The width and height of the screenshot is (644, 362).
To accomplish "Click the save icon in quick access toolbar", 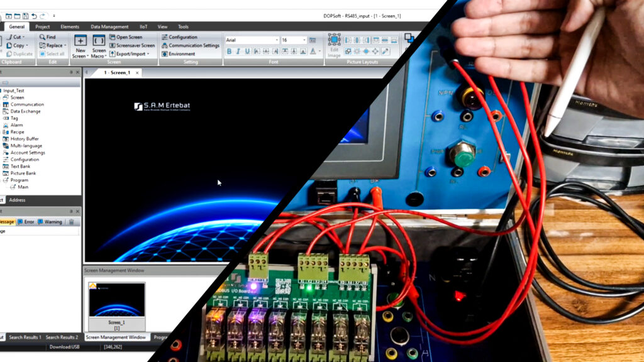I will [x=25, y=16].
